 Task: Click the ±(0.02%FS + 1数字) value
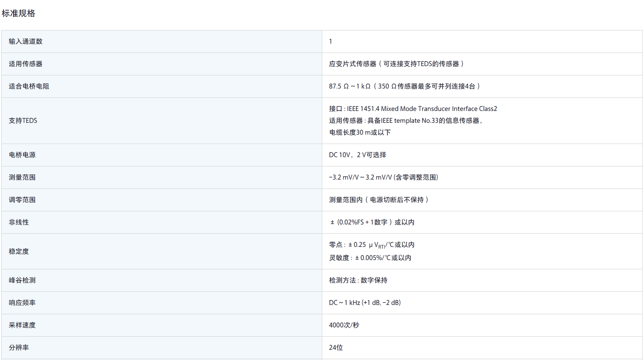pyautogui.click(x=372, y=222)
